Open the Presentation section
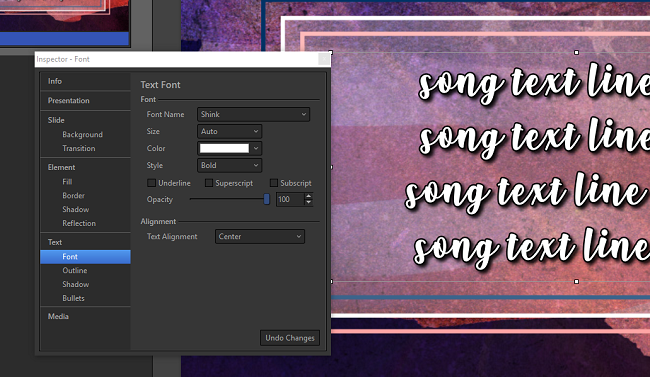650x377 pixels. [68, 100]
